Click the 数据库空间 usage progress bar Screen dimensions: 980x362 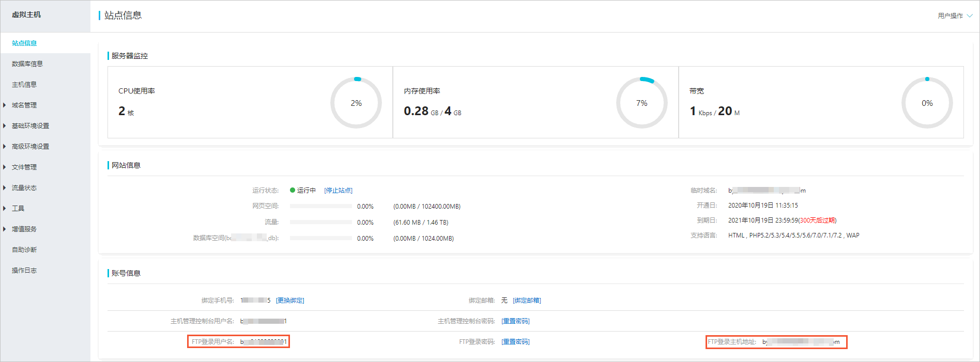click(321, 238)
